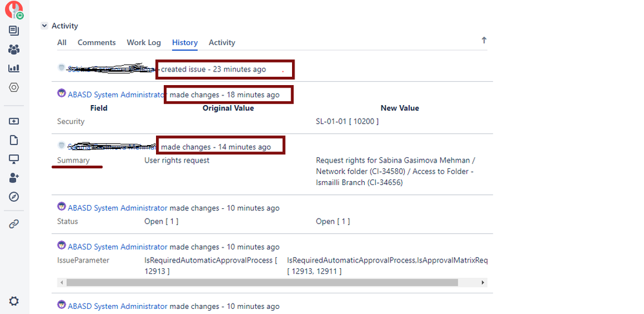Click the 'IssueParameter' field label
The height and width of the screenshot is (314, 644).
click(83, 260)
